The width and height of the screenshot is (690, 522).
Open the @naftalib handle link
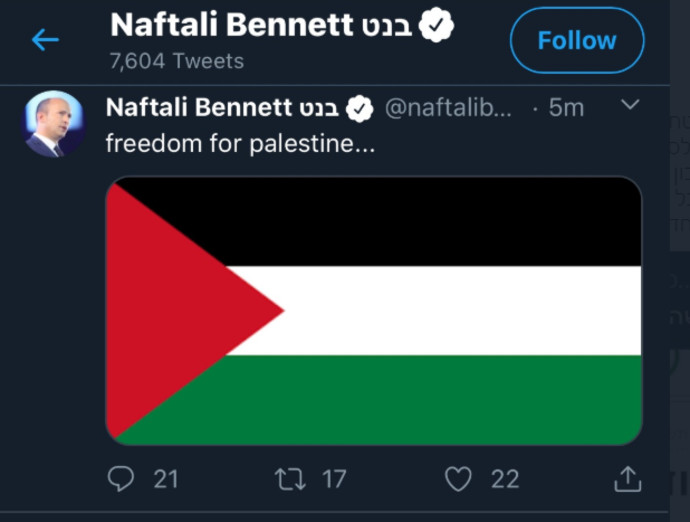[447, 108]
